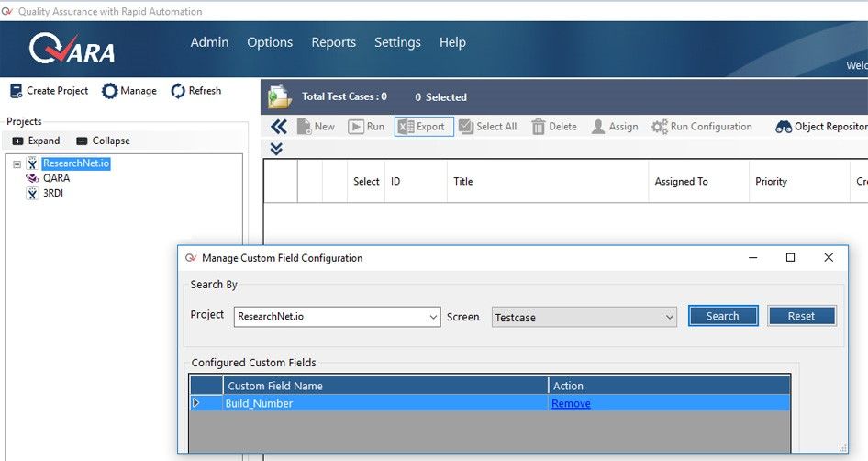
Task: Click the Run toolbar icon
Action: tap(355, 127)
